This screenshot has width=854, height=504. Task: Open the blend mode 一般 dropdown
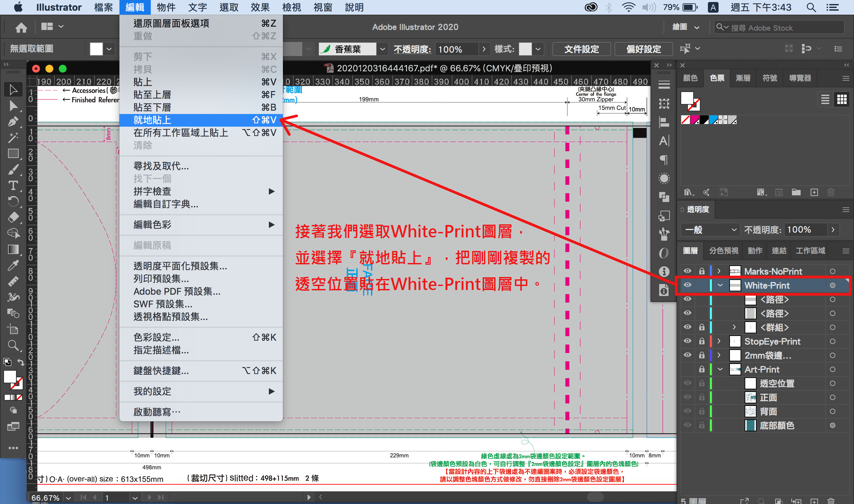[x=710, y=230]
